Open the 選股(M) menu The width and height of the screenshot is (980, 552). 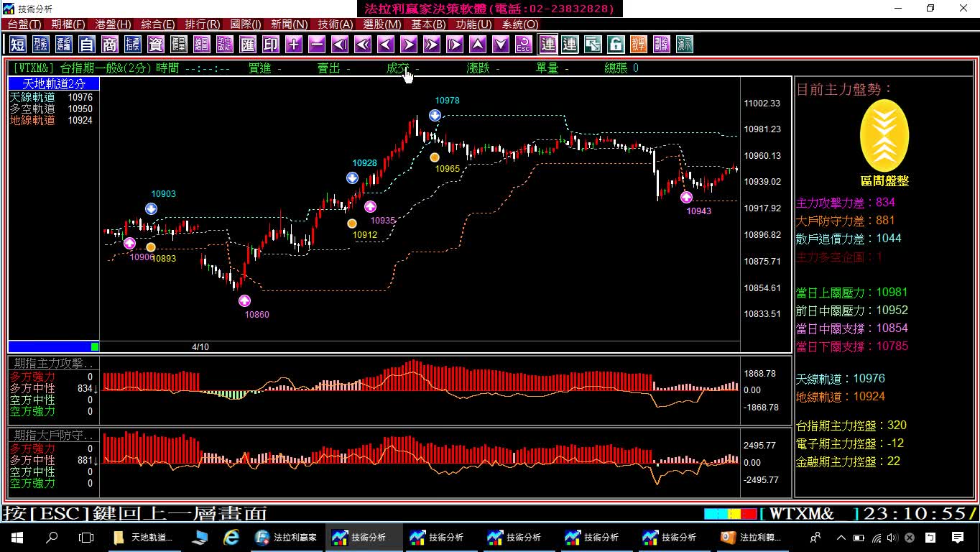[382, 24]
